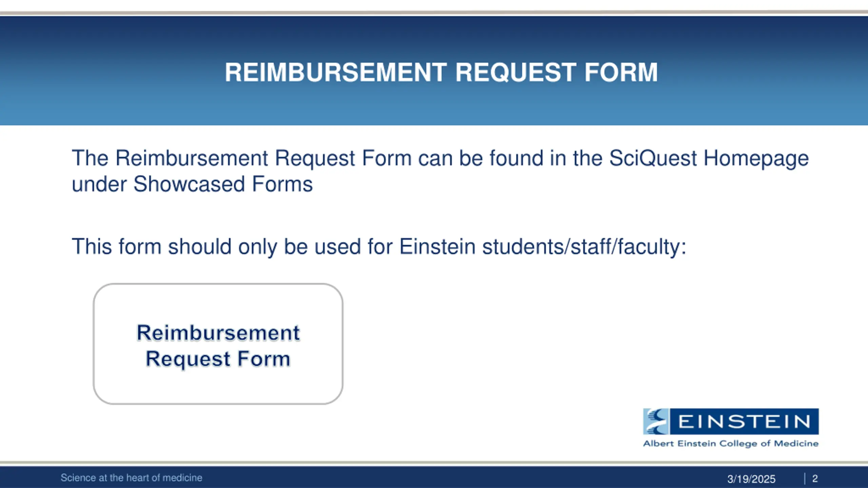Click the vertical divider beside the page number
Viewport: 868px width, 488px height.
(804, 479)
